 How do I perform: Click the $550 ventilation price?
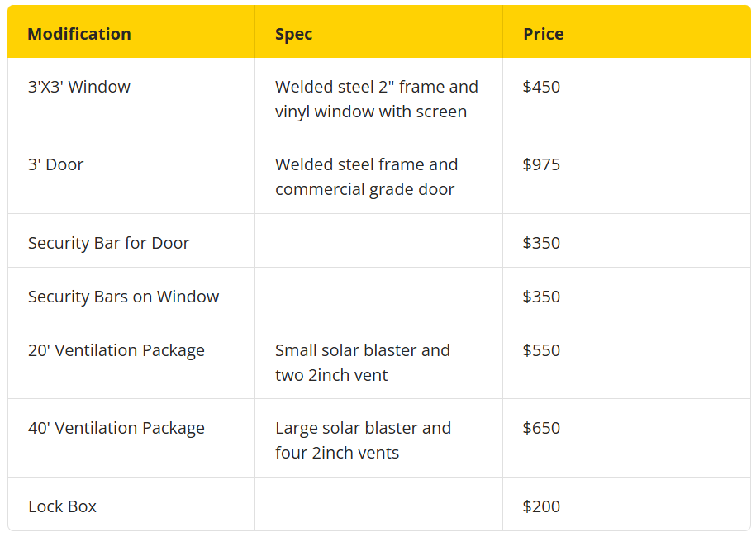point(541,350)
